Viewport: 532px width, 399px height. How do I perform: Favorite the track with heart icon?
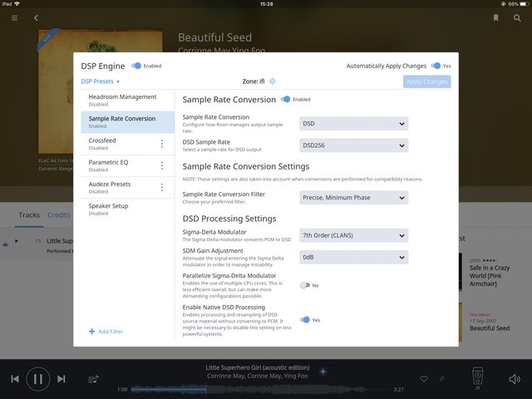click(x=424, y=379)
